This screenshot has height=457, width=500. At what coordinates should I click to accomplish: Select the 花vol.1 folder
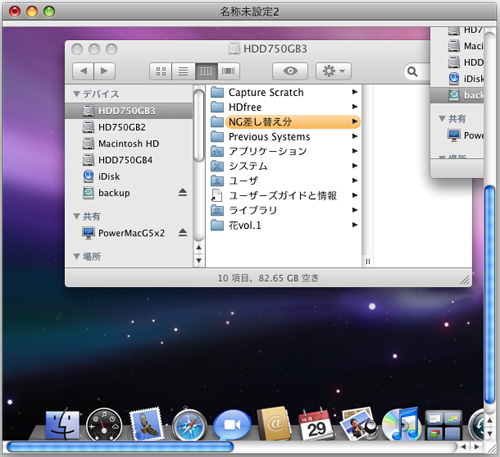pyautogui.click(x=285, y=225)
